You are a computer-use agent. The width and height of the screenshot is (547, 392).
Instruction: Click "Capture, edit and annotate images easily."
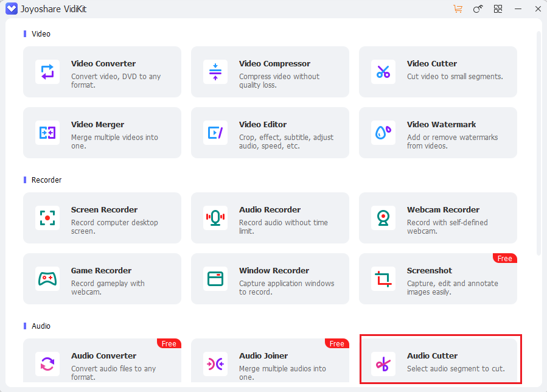453,288
